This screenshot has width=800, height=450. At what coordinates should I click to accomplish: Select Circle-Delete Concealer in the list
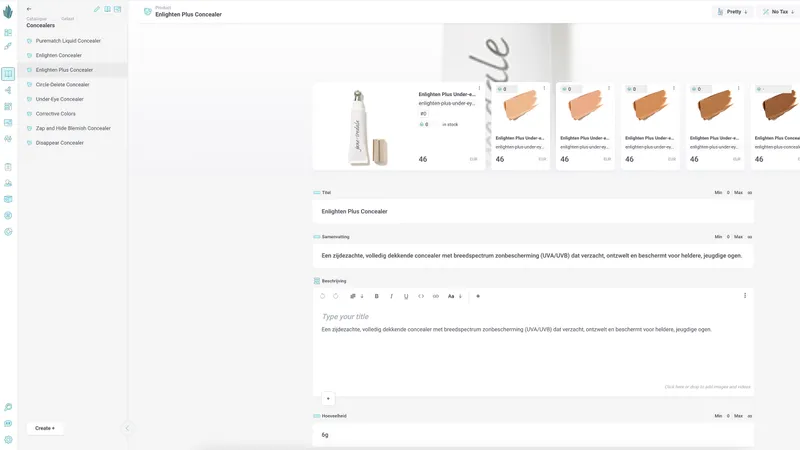tap(62, 85)
